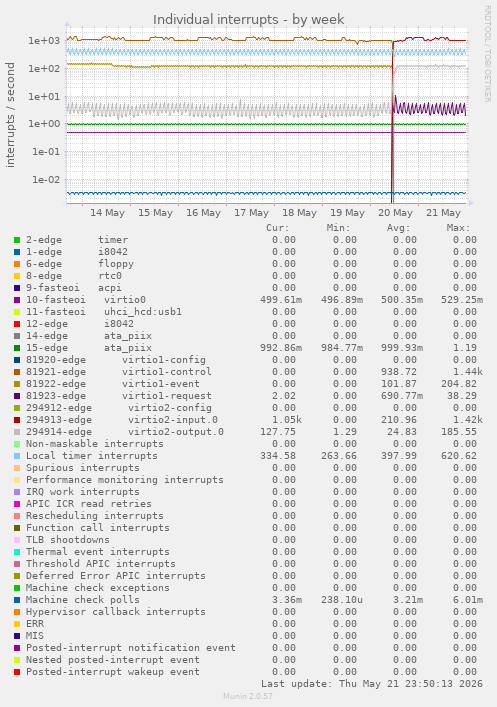Click the 'Rescheduling interrupts' legend label
Viewport: 497px width, 707px height.
[x=95, y=516]
